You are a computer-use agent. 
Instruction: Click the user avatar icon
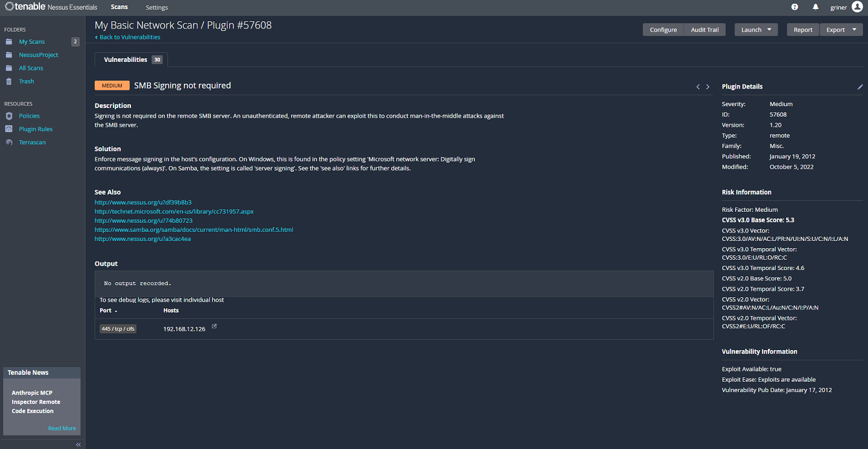pyautogui.click(x=857, y=7)
